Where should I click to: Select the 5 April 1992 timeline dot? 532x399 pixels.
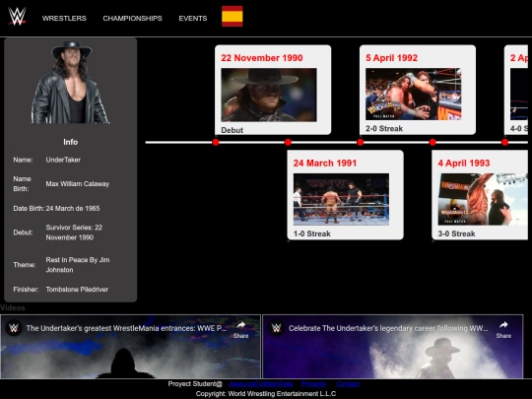[361, 142]
